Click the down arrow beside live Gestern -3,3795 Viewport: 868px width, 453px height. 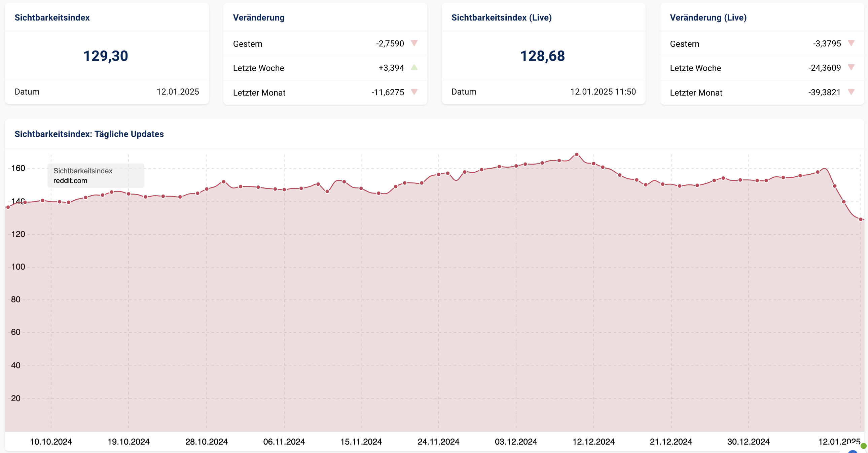(851, 43)
